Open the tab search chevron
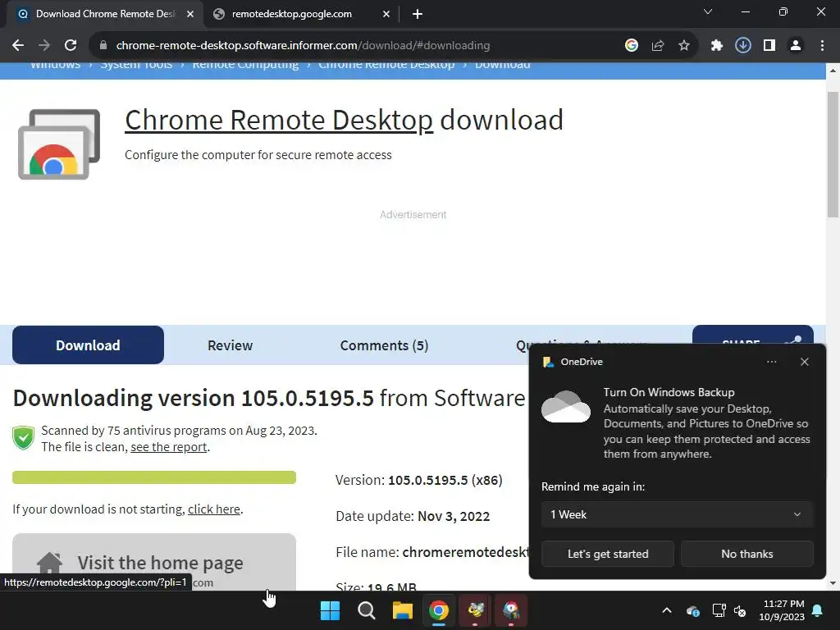Screen dimensions: 840x630 pos(708,11)
